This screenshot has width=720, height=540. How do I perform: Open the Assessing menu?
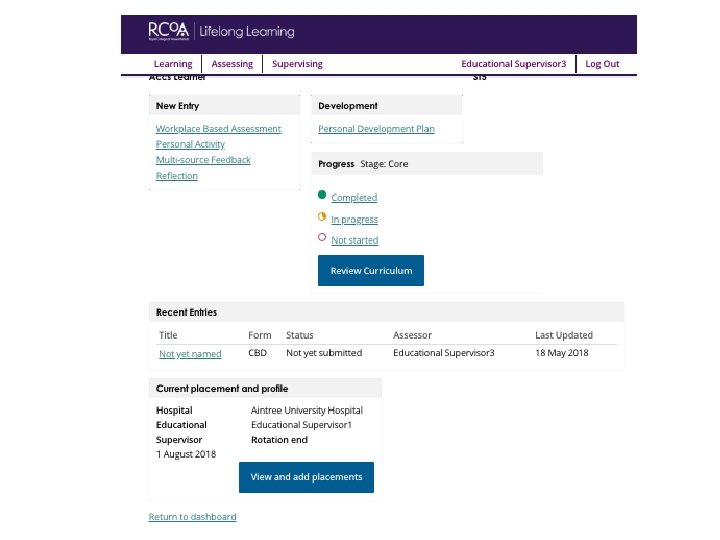[232, 64]
